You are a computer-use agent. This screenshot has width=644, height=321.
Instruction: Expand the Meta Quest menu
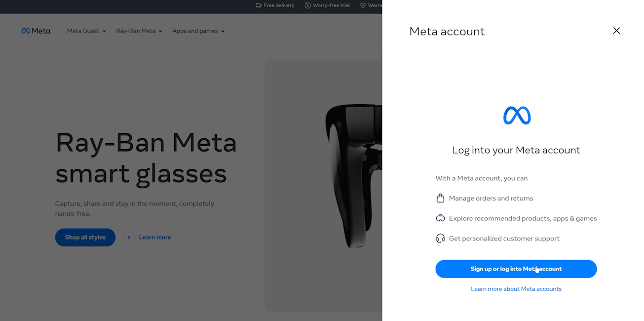tap(86, 31)
